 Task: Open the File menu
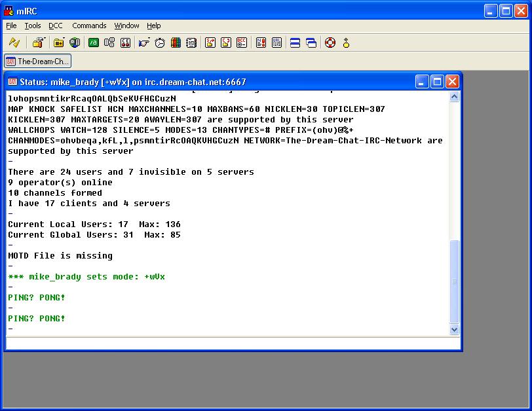point(11,26)
